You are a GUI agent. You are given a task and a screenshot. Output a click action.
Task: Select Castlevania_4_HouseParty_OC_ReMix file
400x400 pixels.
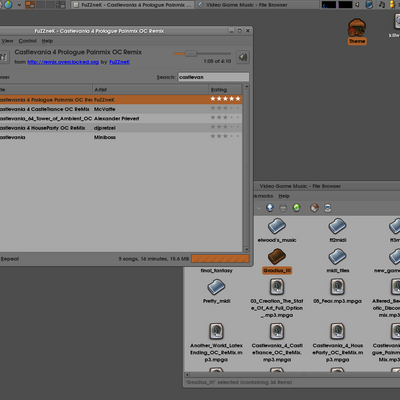coord(337,331)
